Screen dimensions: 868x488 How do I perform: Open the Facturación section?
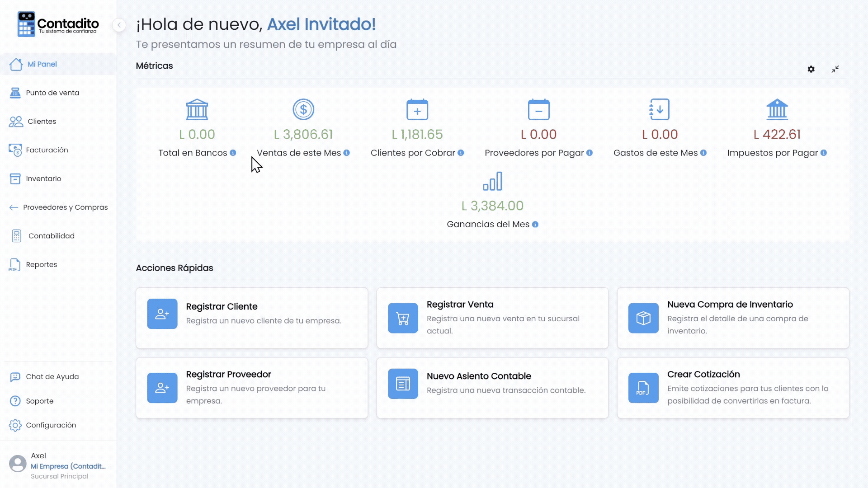[58, 150]
